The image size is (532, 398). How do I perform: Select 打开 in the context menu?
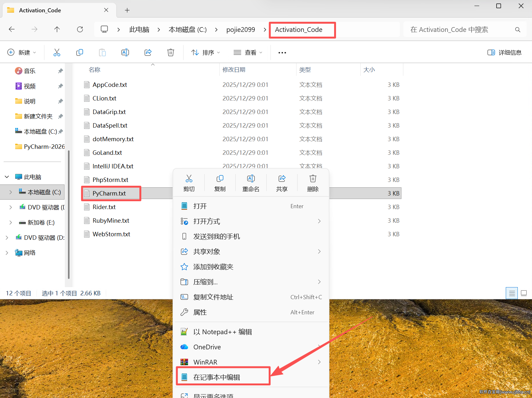pos(251,206)
